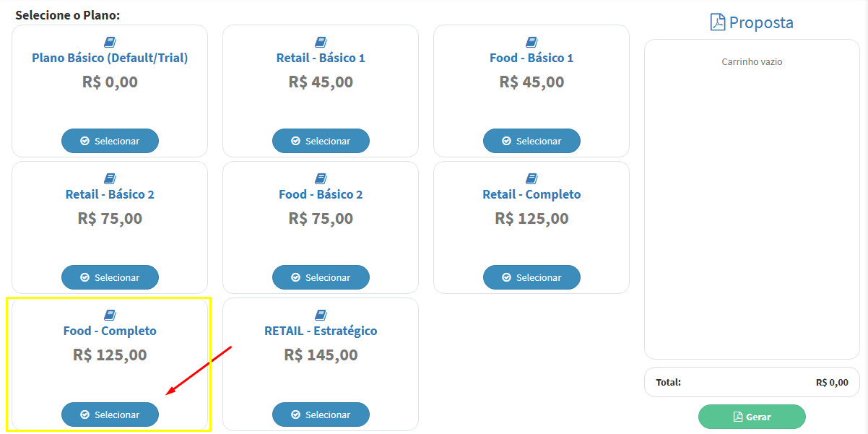Click the book icon on Retail - Básico 2
This screenshot has height=434, width=868.
(x=110, y=178)
